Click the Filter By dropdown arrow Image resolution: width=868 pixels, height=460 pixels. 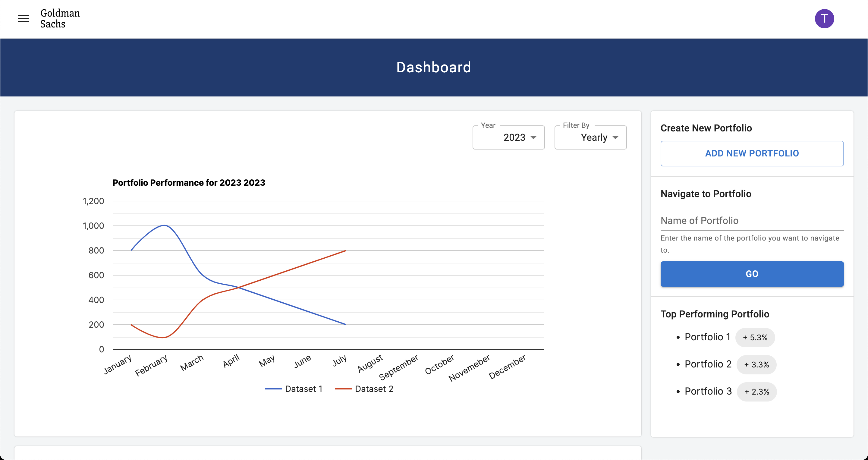616,137
